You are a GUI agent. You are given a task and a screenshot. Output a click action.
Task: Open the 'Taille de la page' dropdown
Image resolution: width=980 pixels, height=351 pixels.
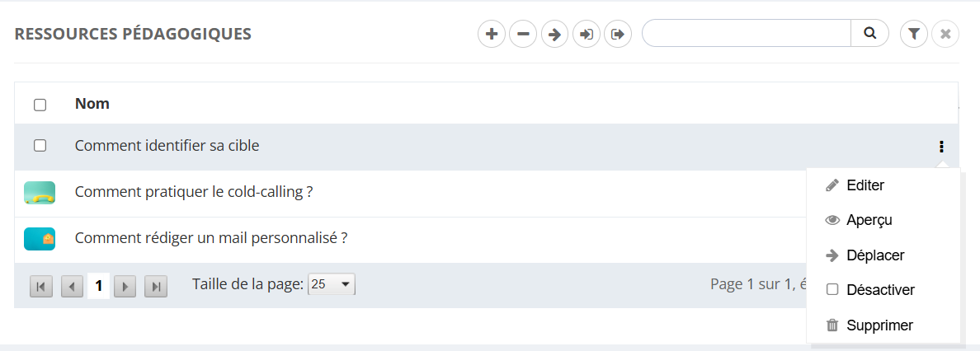click(331, 285)
